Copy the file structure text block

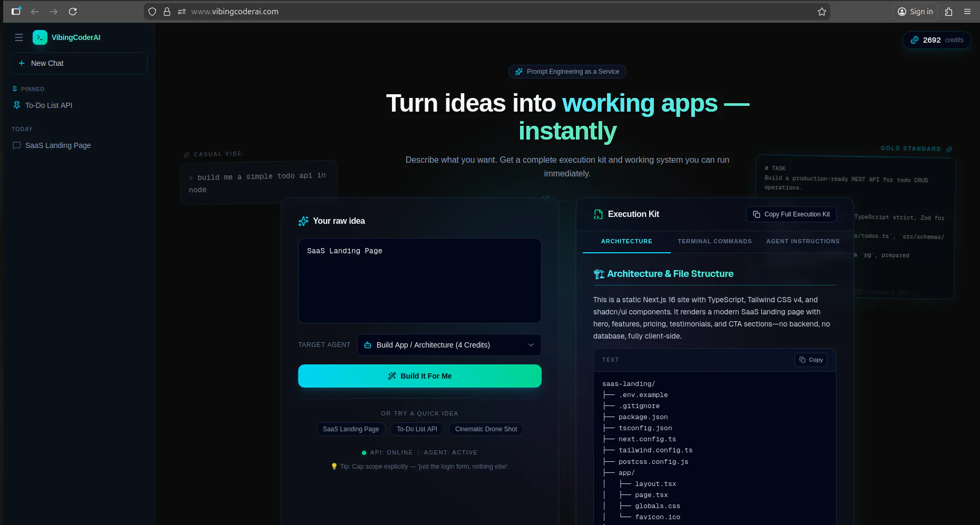coord(811,360)
